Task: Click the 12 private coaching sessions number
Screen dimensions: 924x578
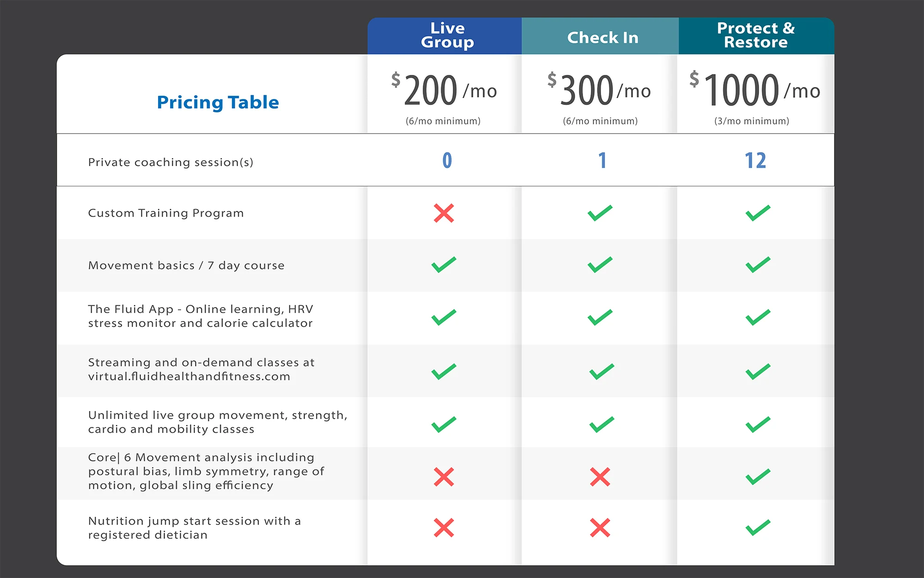Action: (x=755, y=160)
